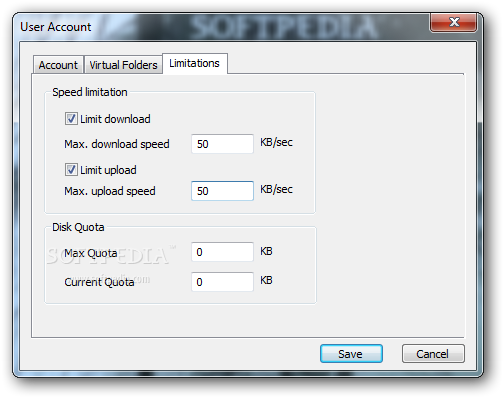Uncheck the Limit download checkbox
This screenshot has width=504, height=398.
pos(71,119)
